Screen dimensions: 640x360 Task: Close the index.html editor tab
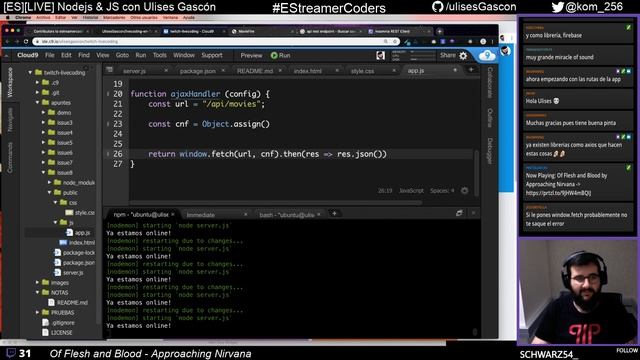pos(337,71)
